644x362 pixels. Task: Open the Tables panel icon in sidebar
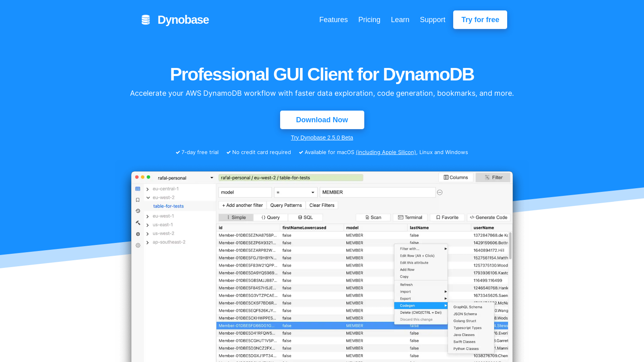tap(138, 189)
